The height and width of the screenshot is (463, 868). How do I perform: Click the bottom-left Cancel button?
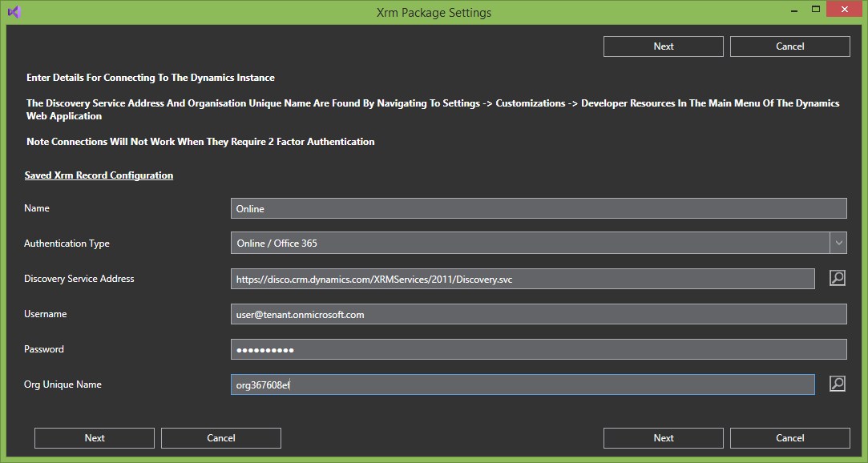coord(221,438)
